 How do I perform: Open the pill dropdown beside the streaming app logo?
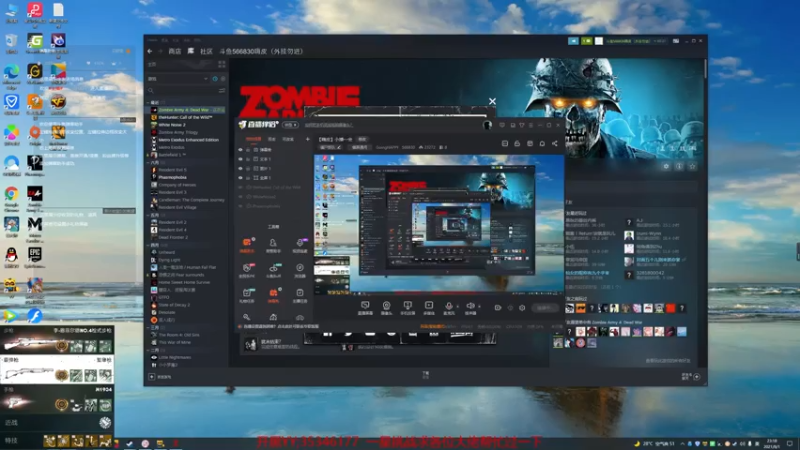pyautogui.click(x=290, y=125)
